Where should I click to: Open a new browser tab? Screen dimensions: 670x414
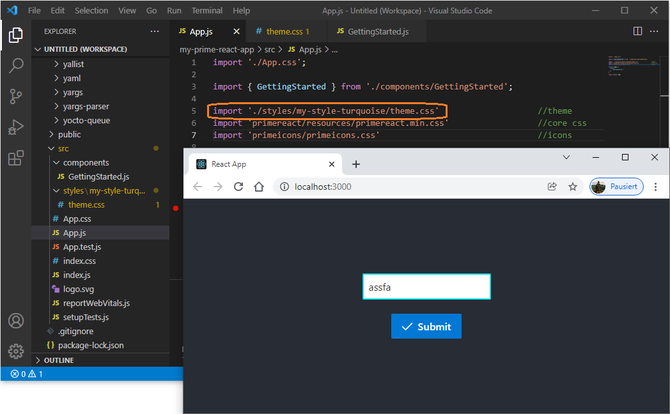tap(356, 164)
